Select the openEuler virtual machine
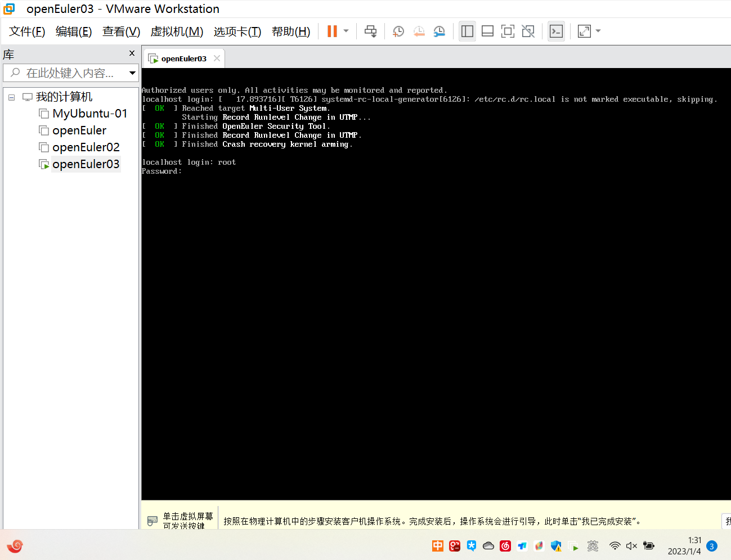 point(79,130)
